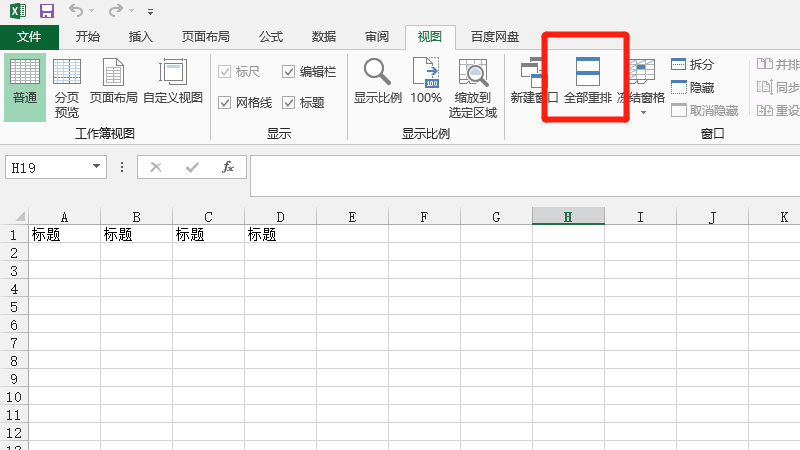The height and width of the screenshot is (450, 800).
Task: Click 全部重排 arrange all windows
Action: click(x=587, y=83)
